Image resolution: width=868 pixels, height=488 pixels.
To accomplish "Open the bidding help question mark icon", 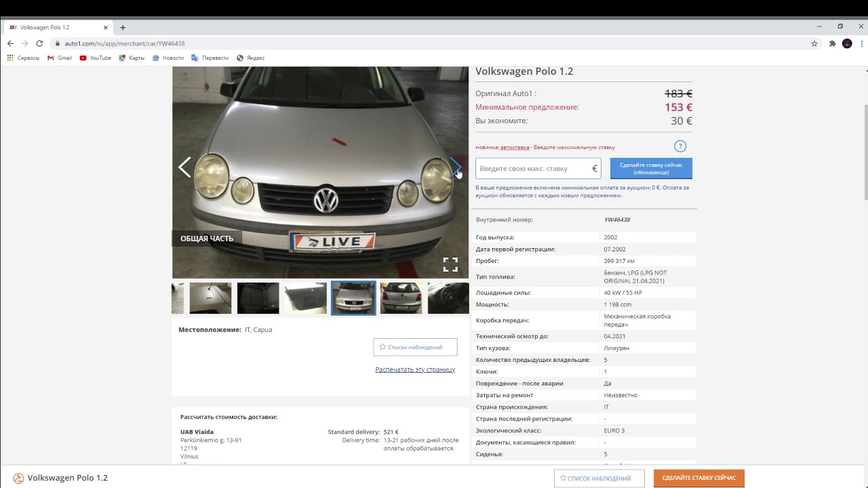I will 680,146.
